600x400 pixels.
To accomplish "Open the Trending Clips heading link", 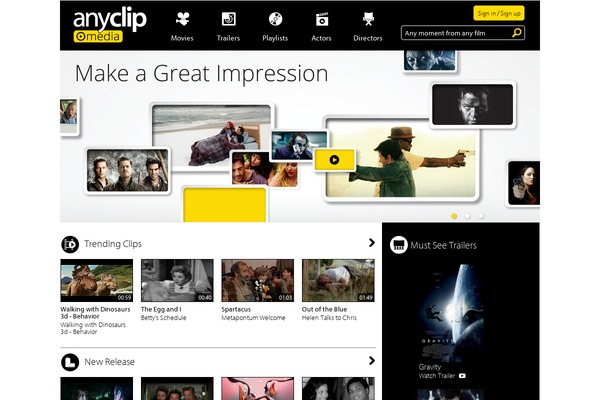I will click(113, 244).
